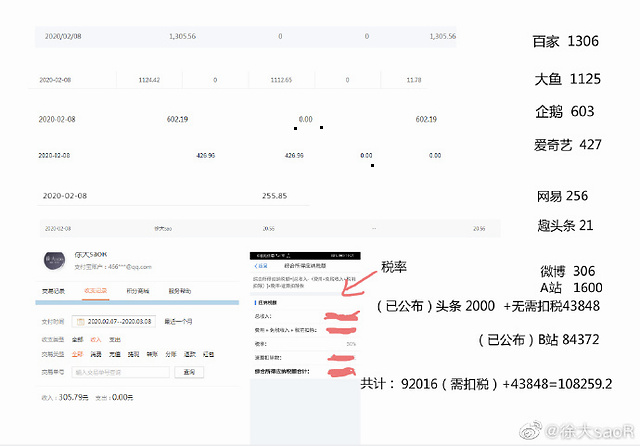Open the date range picker 2020.02.07--2020.03.08

click(x=113, y=322)
